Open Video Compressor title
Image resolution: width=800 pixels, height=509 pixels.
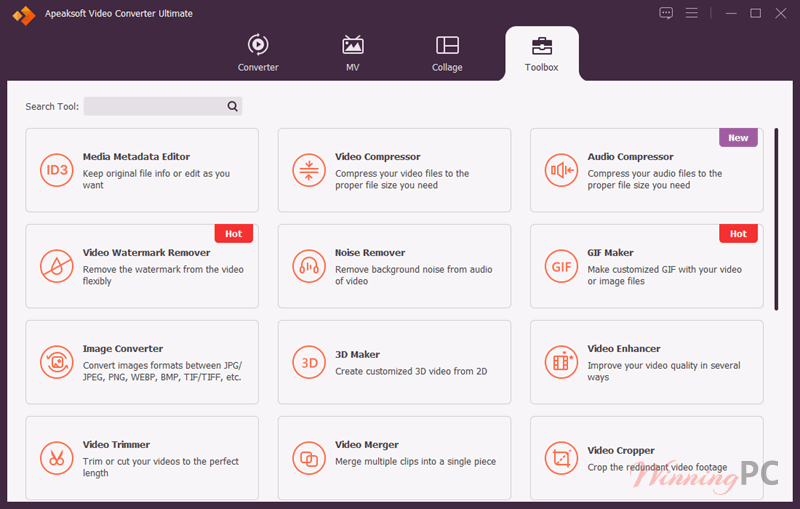tap(378, 157)
